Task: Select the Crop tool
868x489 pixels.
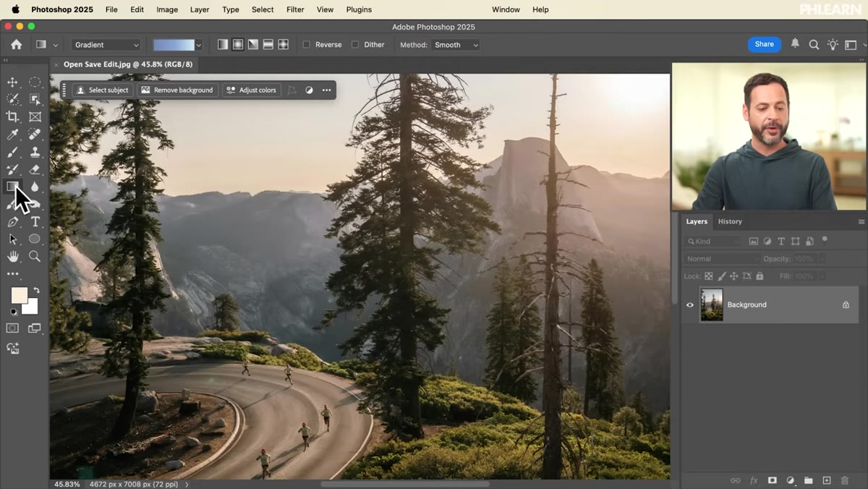Action: (12, 116)
